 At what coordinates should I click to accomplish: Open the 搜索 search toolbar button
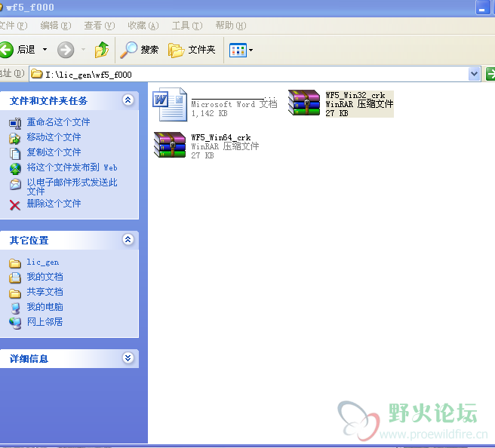tap(140, 50)
